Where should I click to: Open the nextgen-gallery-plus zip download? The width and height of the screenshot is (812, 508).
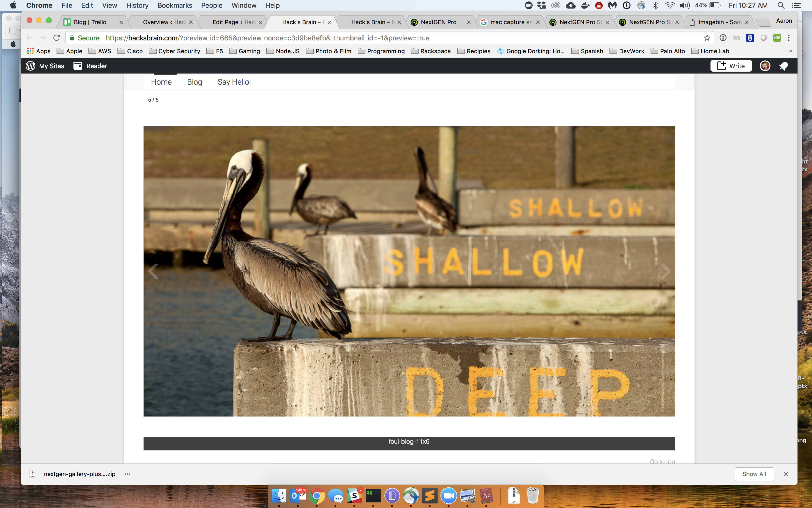point(73,474)
